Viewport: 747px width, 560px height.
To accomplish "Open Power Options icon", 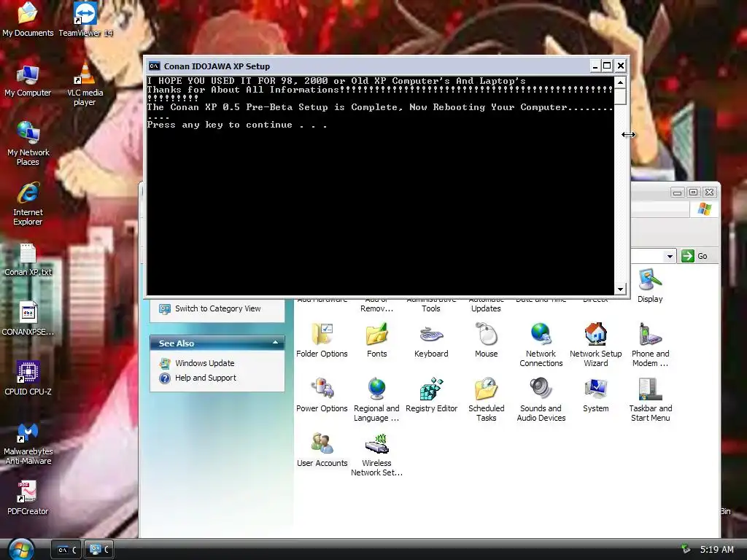I will click(x=322, y=394).
